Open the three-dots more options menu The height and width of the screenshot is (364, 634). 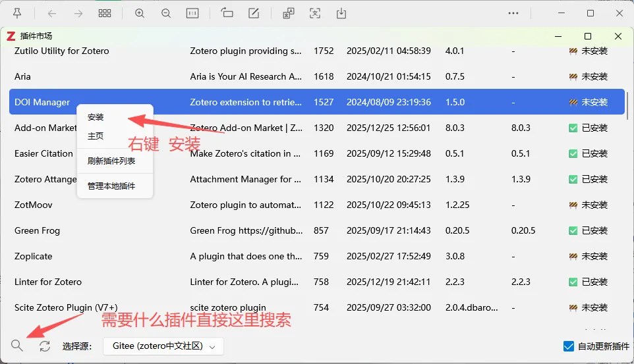coord(513,13)
